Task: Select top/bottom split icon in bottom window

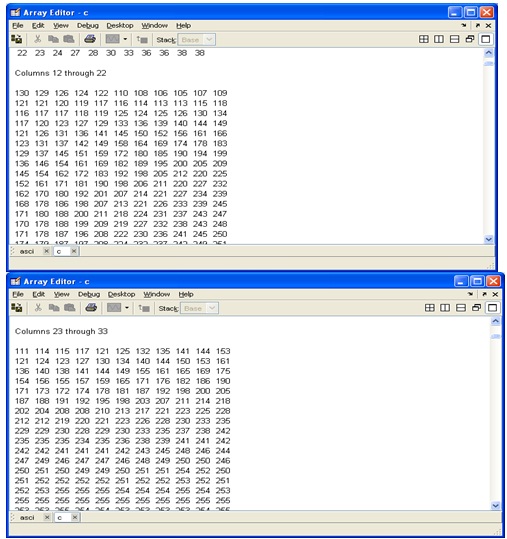Action: 461,308
